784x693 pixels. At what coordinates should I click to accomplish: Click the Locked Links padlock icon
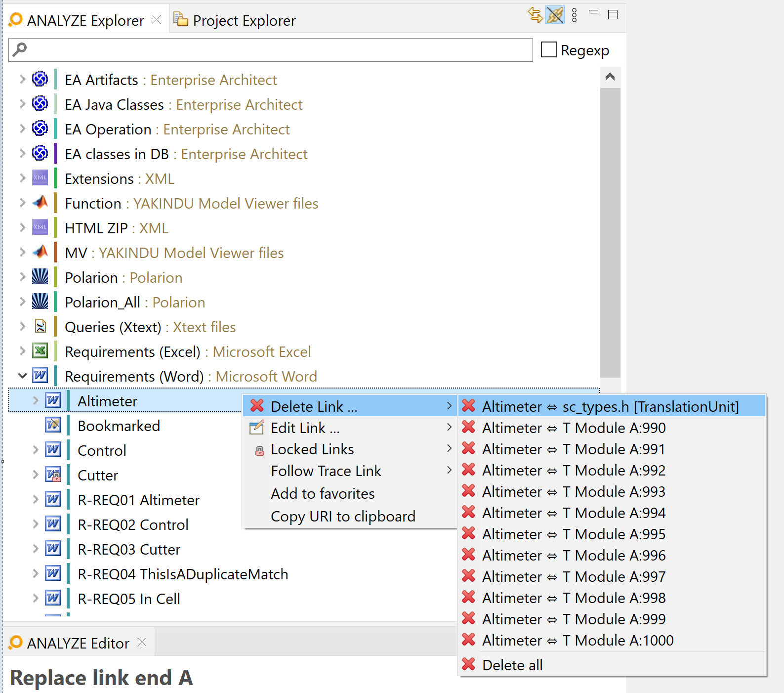click(x=259, y=450)
